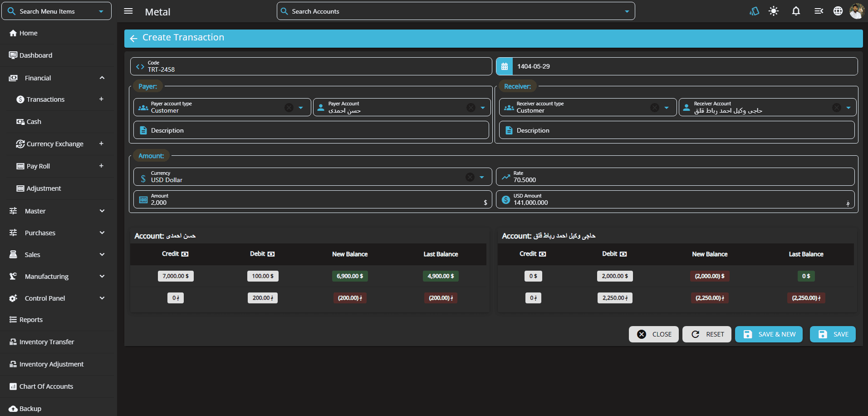Click the collapse-menu lines icon in topbar
Viewport: 868px width, 416px height.
click(x=818, y=11)
